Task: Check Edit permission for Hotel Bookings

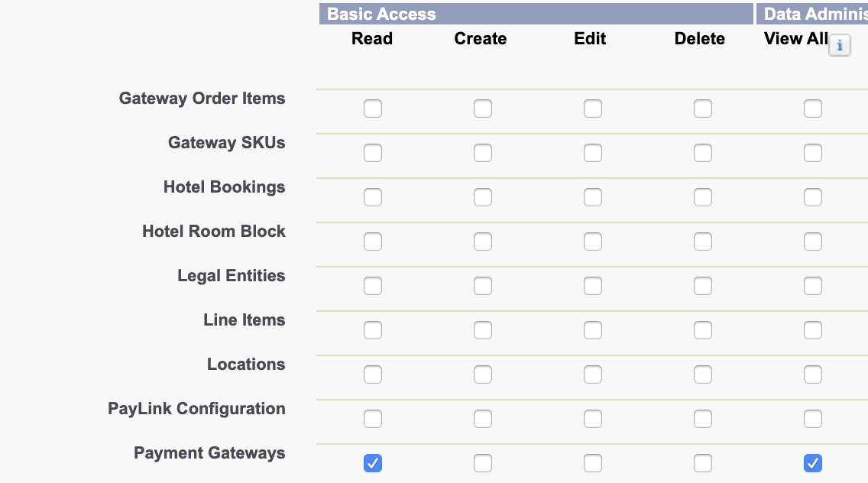Action: (593, 197)
